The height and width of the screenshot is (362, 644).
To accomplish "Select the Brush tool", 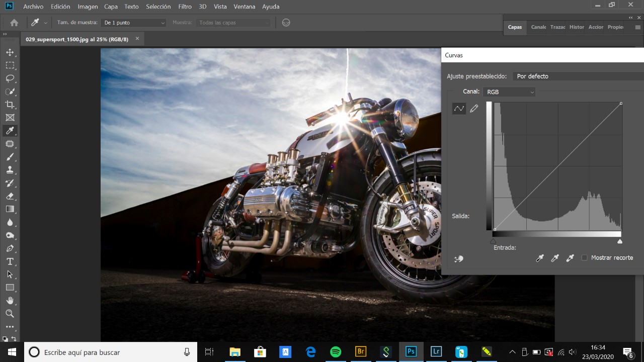I will [x=10, y=157].
